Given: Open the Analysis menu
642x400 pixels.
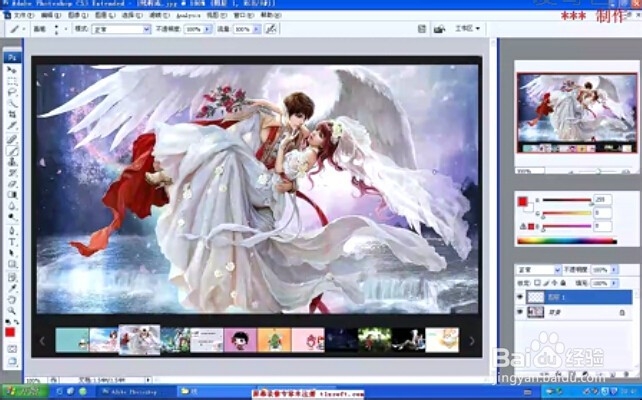Looking at the screenshot, I should pos(188,15).
